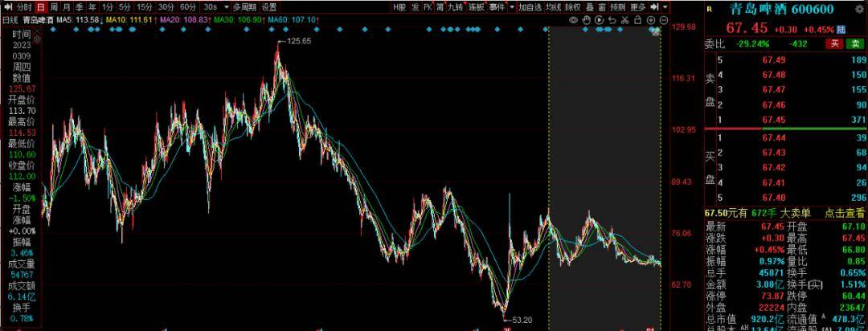Toggle the 九转 indicator button
The image size is (868, 331).
click(456, 7)
